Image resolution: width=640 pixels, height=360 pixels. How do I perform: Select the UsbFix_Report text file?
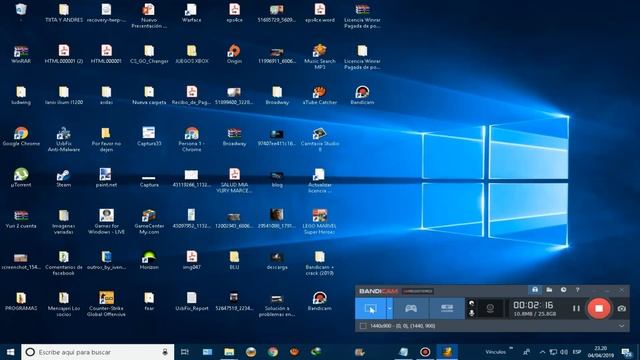[191, 302]
